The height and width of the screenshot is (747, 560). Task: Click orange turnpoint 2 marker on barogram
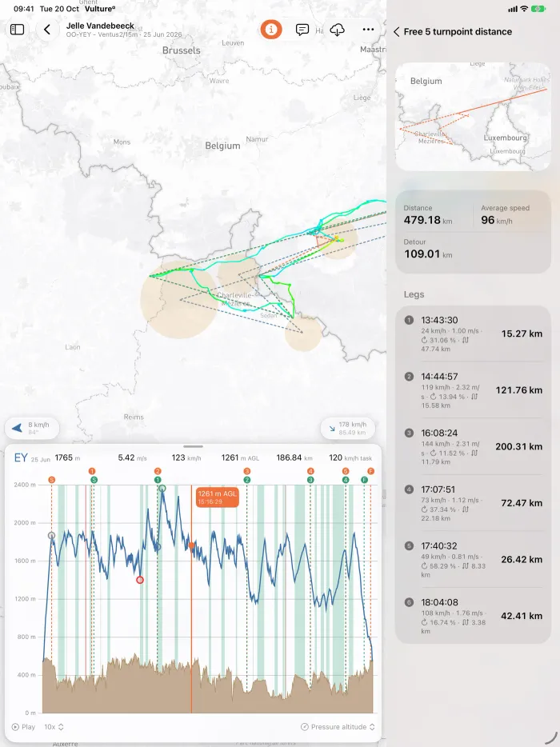[158, 471]
